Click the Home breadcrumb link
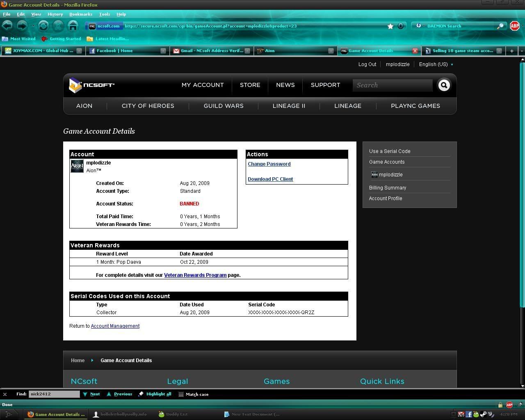525x420 pixels. click(x=78, y=361)
